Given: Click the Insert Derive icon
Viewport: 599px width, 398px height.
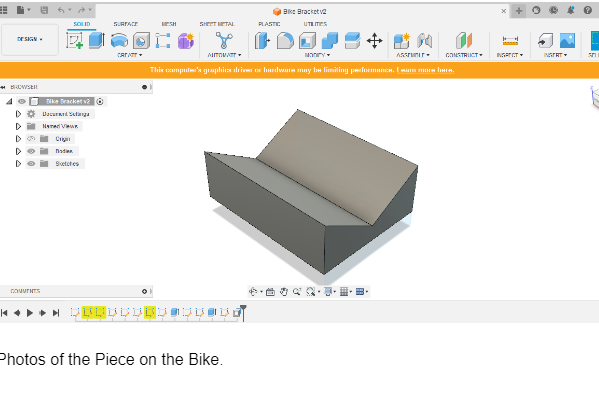Looking at the screenshot, I should pos(545,40).
